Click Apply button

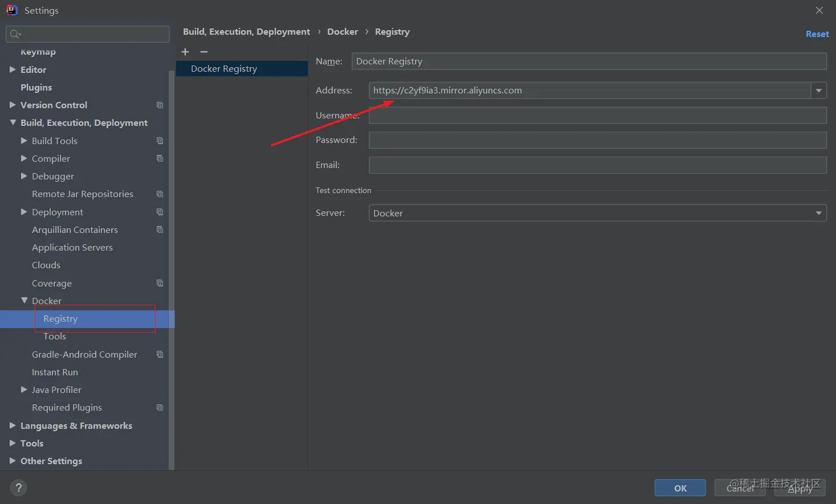pyautogui.click(x=800, y=488)
